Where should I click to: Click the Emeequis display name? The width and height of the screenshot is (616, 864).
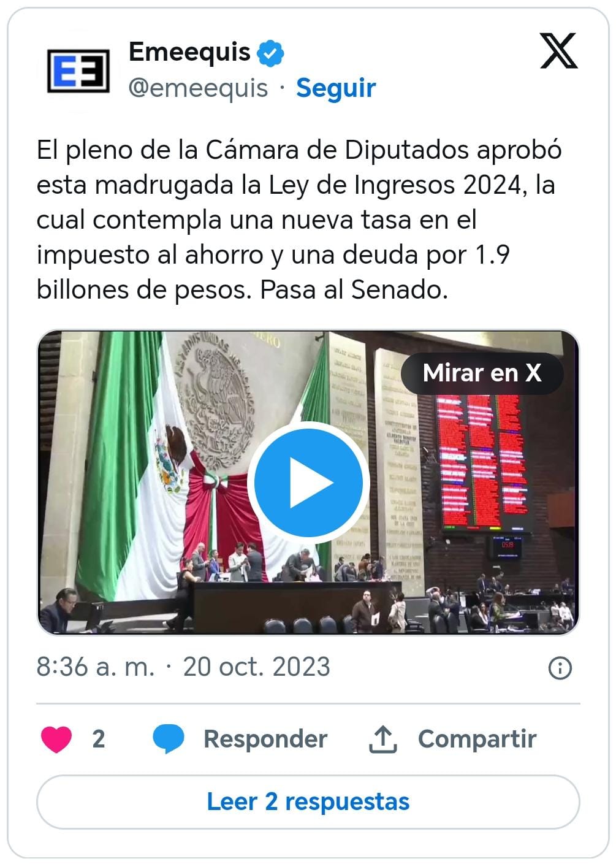coord(189,53)
